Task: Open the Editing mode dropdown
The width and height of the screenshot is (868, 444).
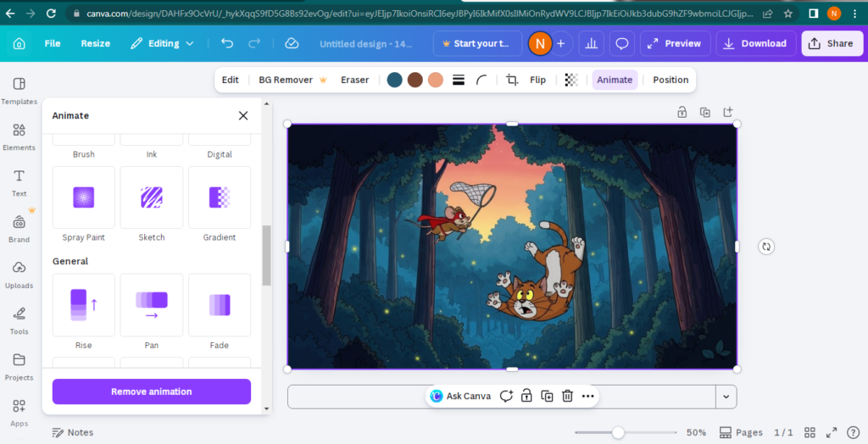Action: coord(162,43)
